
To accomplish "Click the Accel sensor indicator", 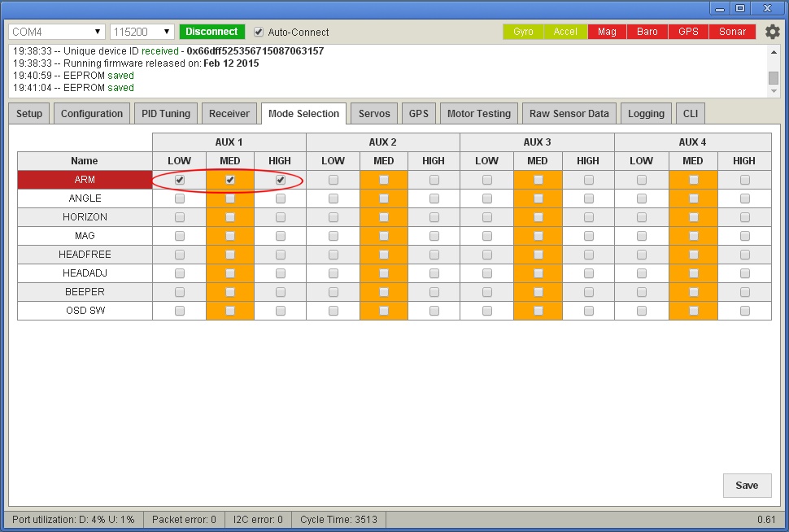I will [x=565, y=32].
